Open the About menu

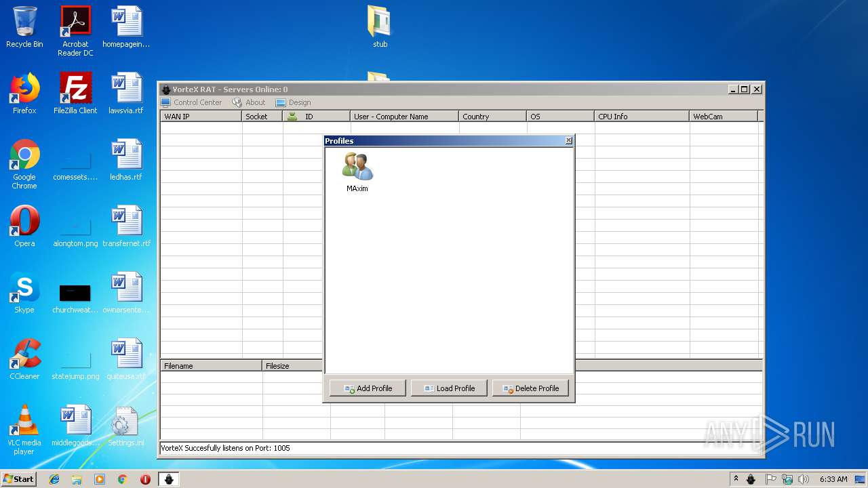(x=249, y=102)
